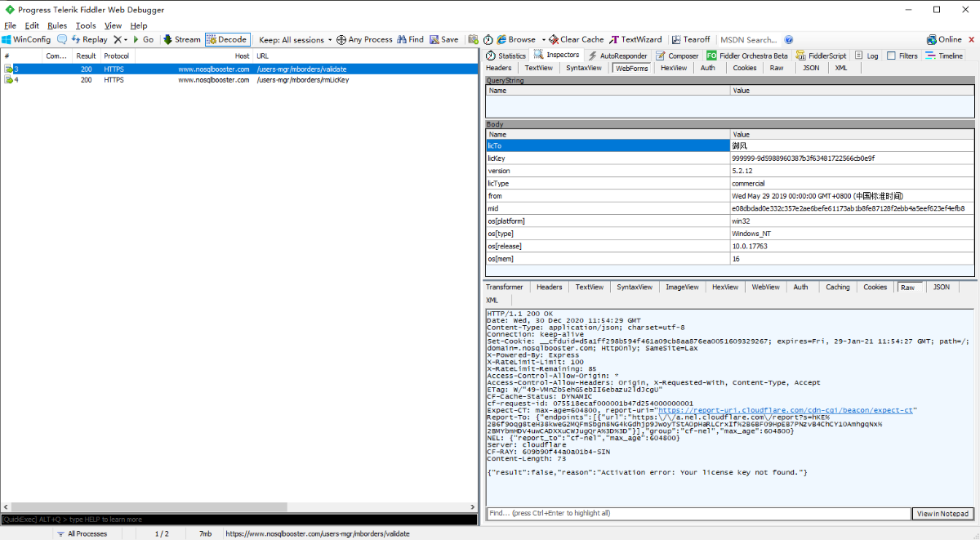This screenshot has height=540, width=980.
Task: Select the licKey body row
Action: [729, 158]
